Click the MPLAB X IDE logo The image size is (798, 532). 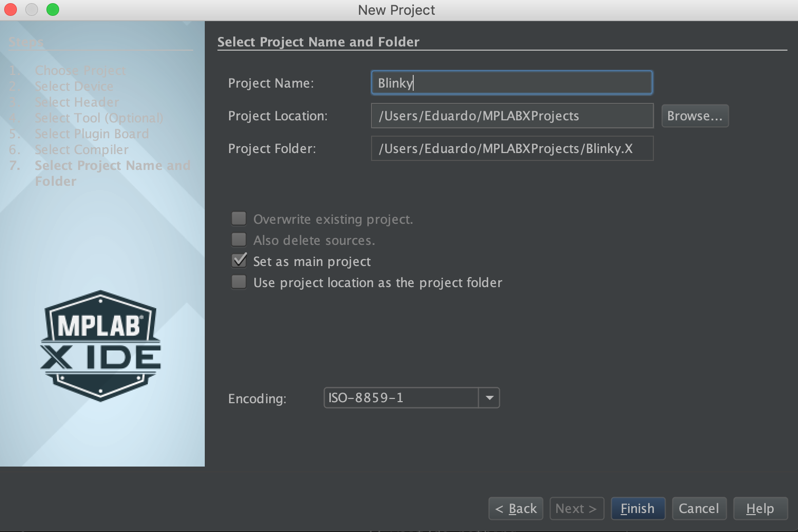click(100, 346)
